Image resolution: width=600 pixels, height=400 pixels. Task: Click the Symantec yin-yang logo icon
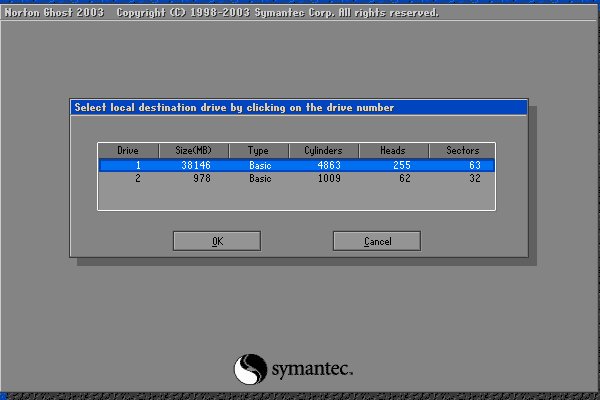[250, 371]
